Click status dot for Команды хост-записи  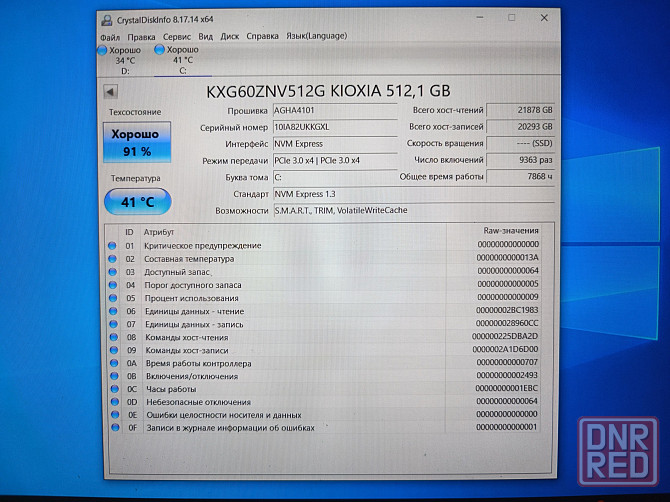click(x=114, y=350)
